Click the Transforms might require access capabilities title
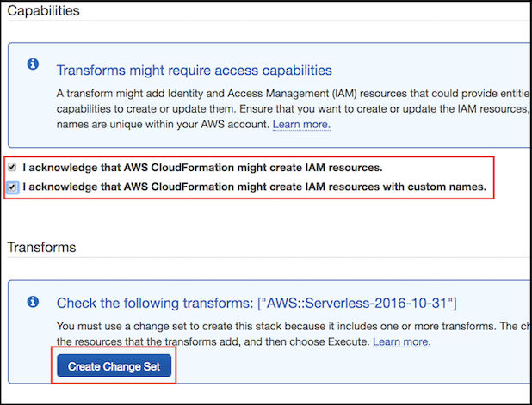Viewport: 532px width, 405px height. pos(194,71)
